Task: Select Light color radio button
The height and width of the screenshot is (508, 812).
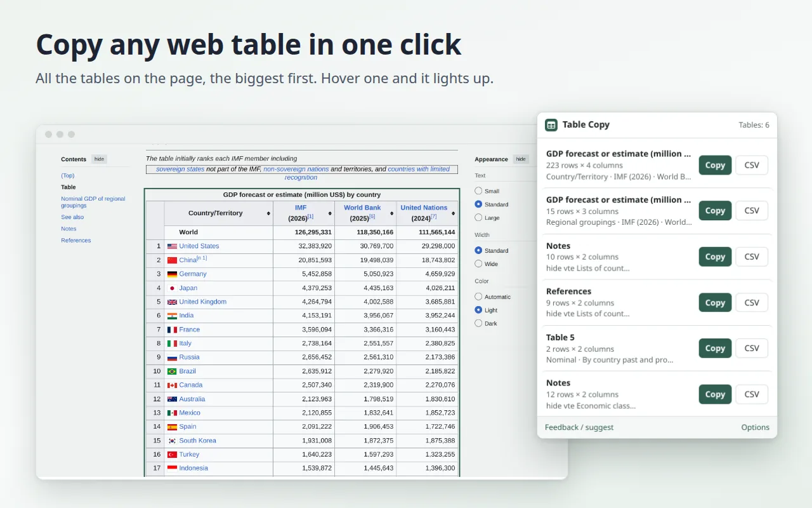Action: tap(478, 310)
